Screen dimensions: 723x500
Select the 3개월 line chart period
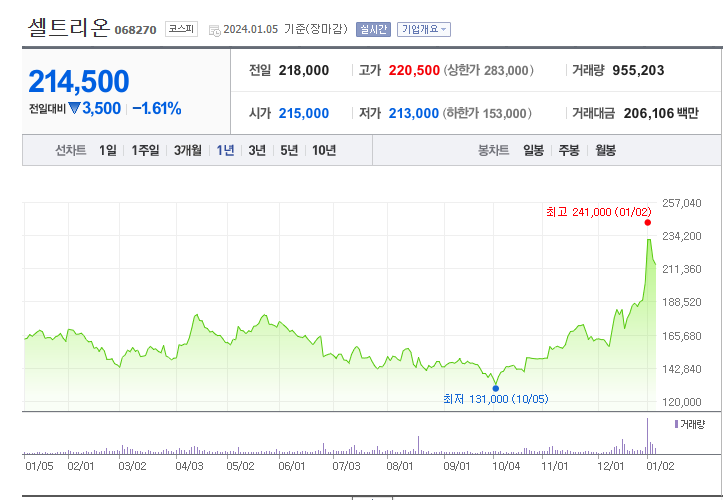tap(188, 150)
